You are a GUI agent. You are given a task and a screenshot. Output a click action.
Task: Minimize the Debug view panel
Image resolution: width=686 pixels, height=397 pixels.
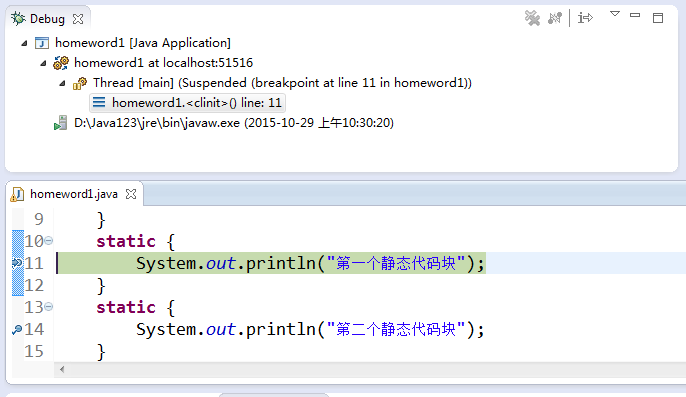[x=635, y=15]
